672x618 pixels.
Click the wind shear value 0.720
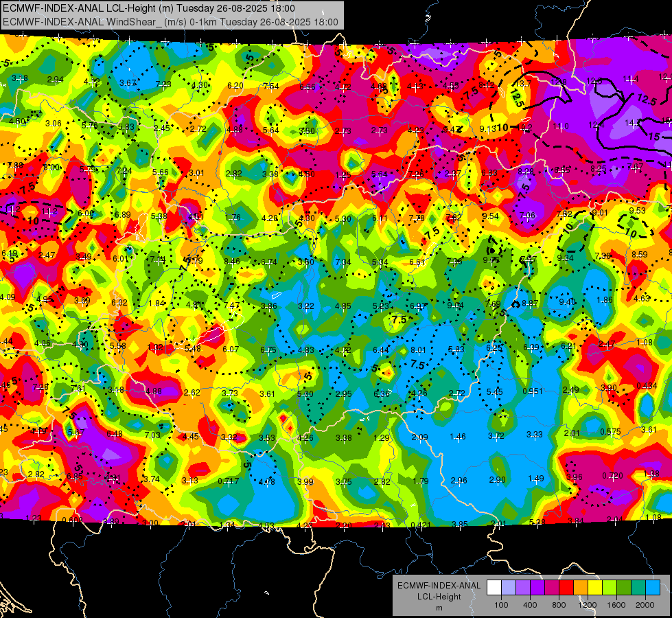(x=612, y=476)
